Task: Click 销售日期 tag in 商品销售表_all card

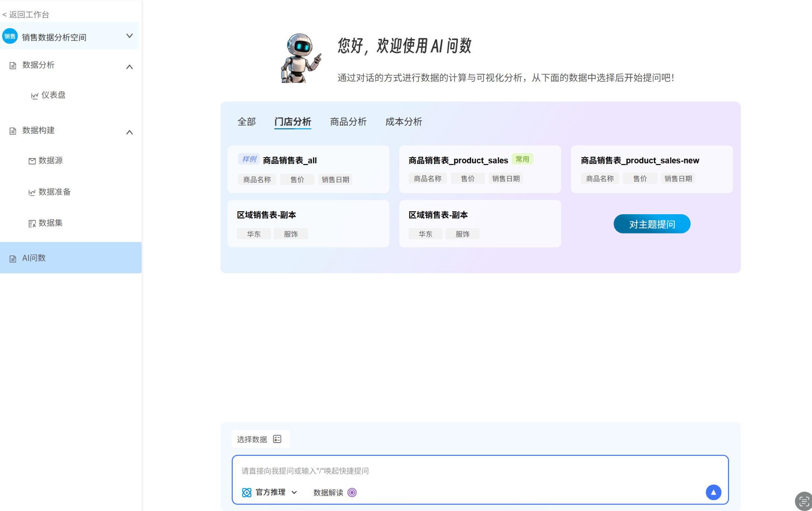Action: point(335,180)
